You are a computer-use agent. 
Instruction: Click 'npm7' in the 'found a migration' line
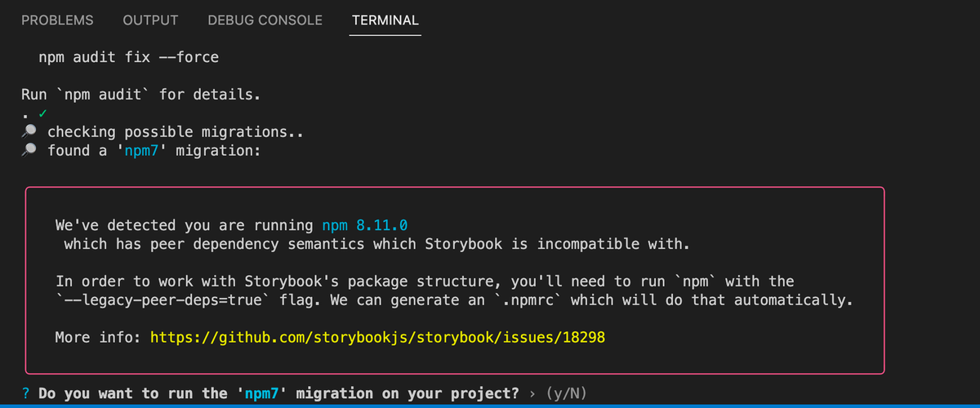coord(142,151)
